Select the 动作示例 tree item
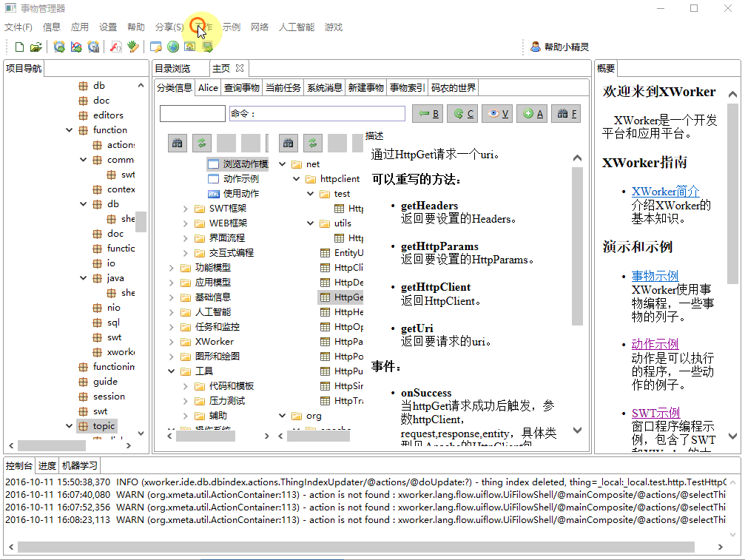The height and width of the screenshot is (560, 745). click(x=233, y=178)
